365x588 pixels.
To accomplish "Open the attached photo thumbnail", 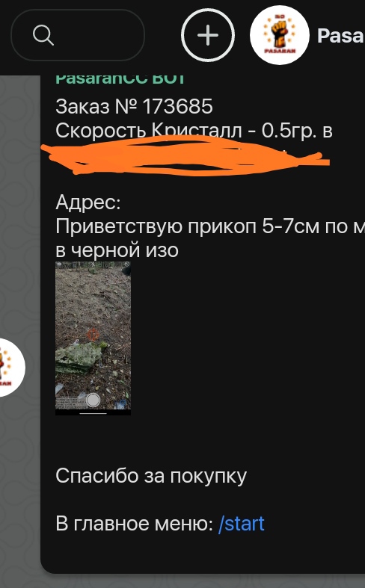I will click(x=93, y=338).
